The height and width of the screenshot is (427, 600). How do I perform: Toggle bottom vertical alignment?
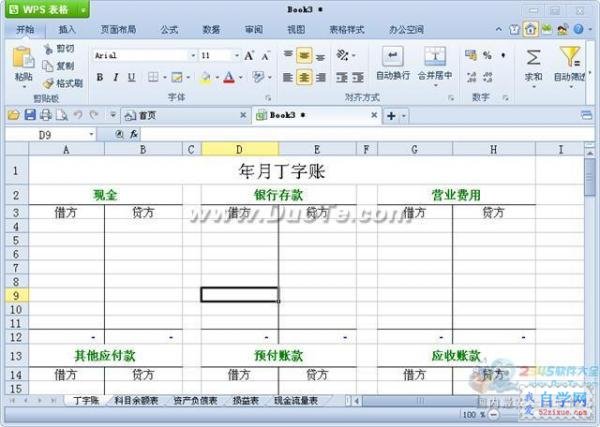click(321, 57)
